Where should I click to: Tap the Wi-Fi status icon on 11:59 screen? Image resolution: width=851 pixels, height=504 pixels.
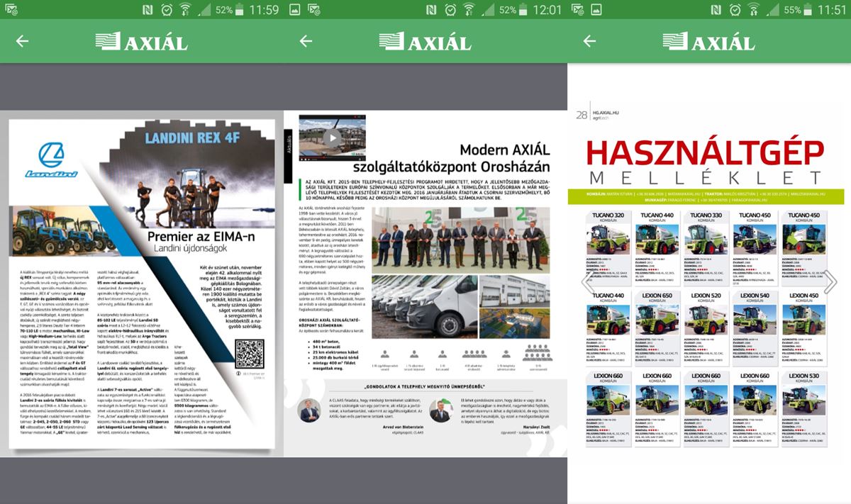184,11
